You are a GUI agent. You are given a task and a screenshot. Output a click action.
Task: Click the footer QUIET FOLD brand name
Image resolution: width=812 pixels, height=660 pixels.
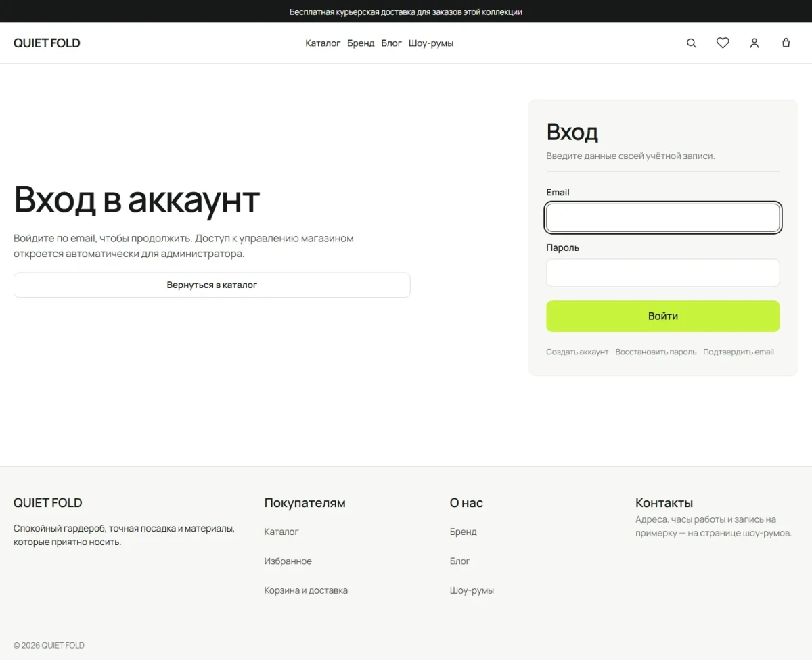(48, 503)
